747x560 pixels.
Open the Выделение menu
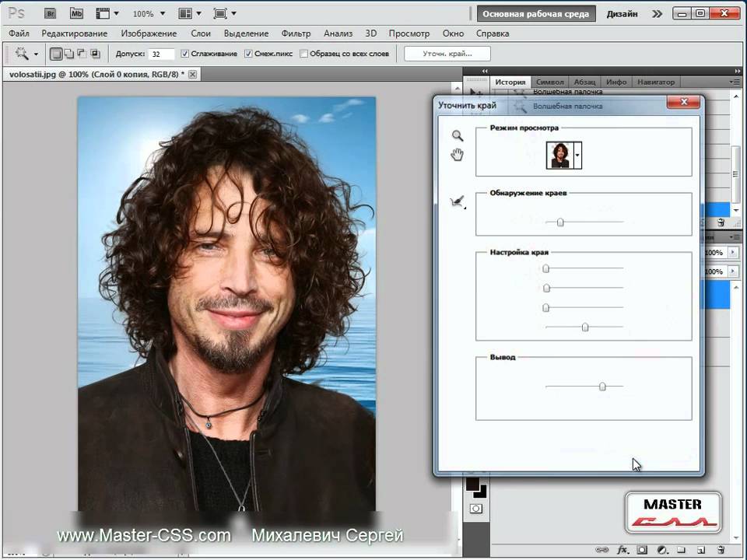(247, 33)
